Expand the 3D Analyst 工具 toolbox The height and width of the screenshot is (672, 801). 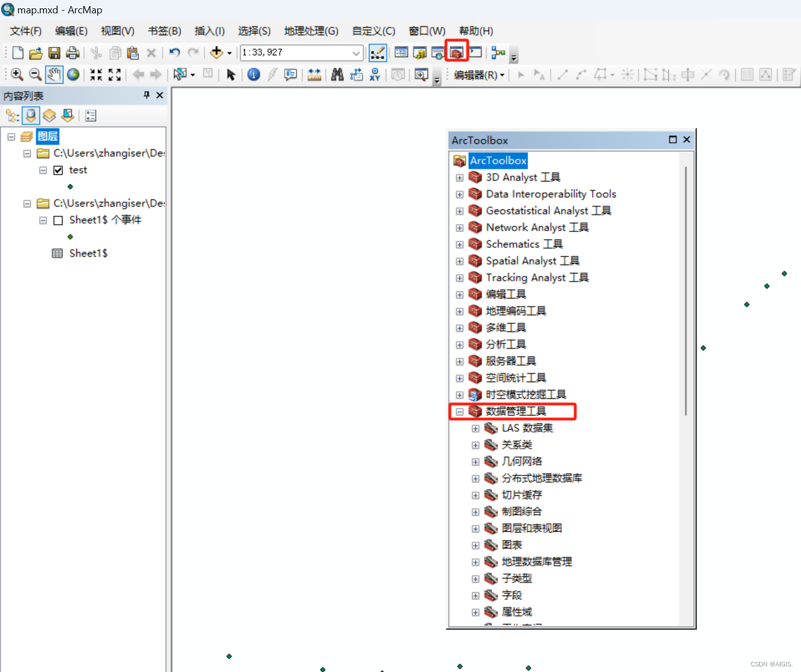pyautogui.click(x=460, y=178)
